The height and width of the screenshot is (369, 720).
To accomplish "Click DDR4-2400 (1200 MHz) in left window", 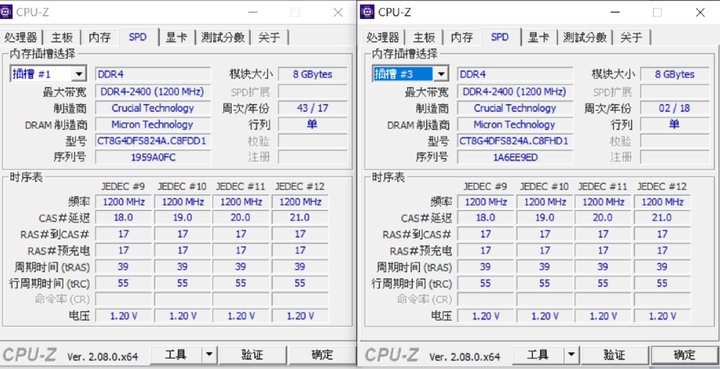I will [x=153, y=91].
